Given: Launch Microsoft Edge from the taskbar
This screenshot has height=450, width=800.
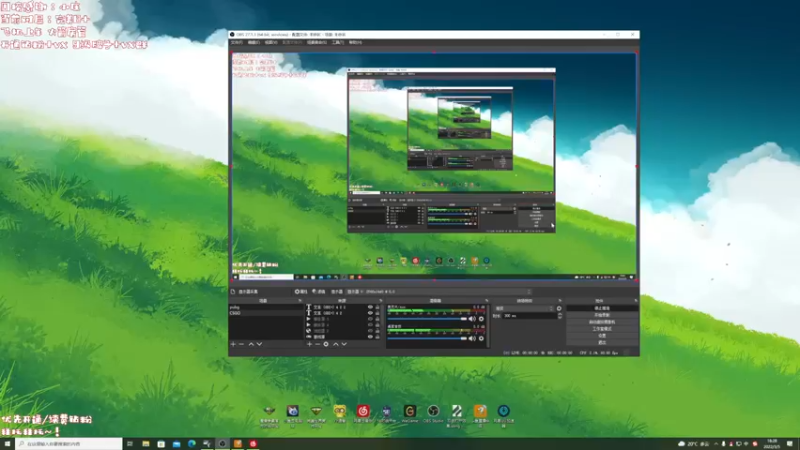Looking at the screenshot, I should pyautogui.click(x=191, y=444).
